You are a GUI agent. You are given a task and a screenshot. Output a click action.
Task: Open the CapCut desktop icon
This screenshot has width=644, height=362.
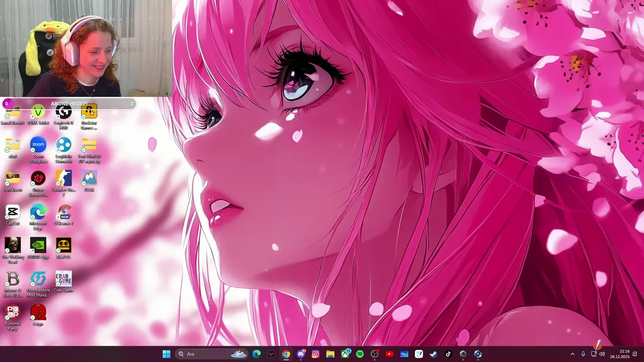coord(13,215)
